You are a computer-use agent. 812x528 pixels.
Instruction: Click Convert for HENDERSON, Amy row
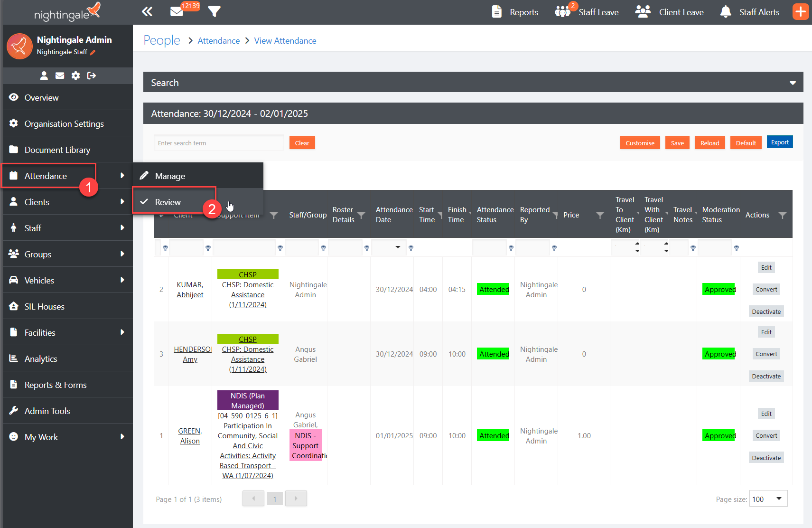pos(766,354)
